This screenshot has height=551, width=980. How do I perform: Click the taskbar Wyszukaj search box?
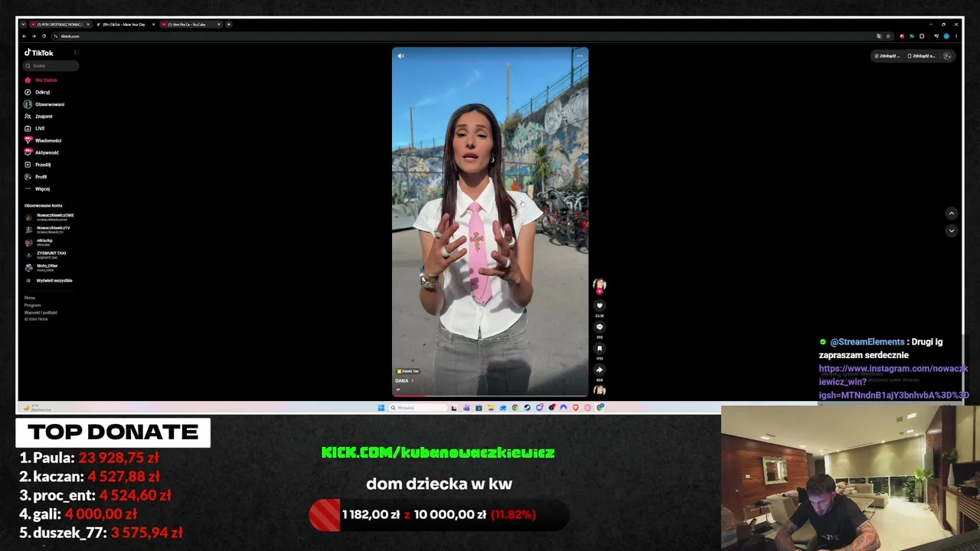(x=418, y=408)
